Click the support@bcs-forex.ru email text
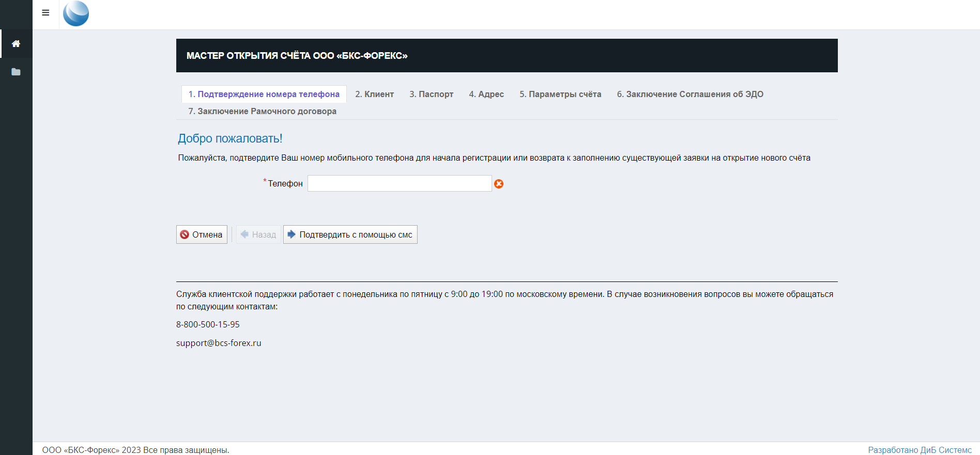This screenshot has width=980, height=455. point(219,343)
